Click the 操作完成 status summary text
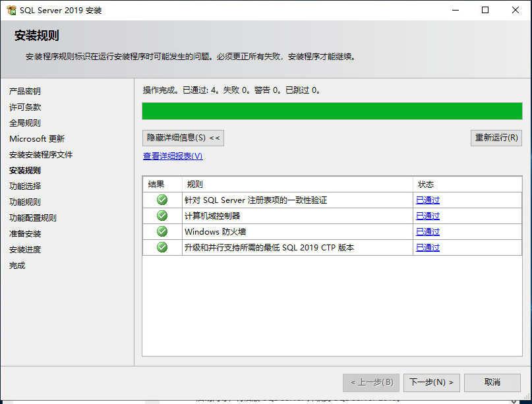Viewport: 532px width, 404px height. tap(231, 90)
